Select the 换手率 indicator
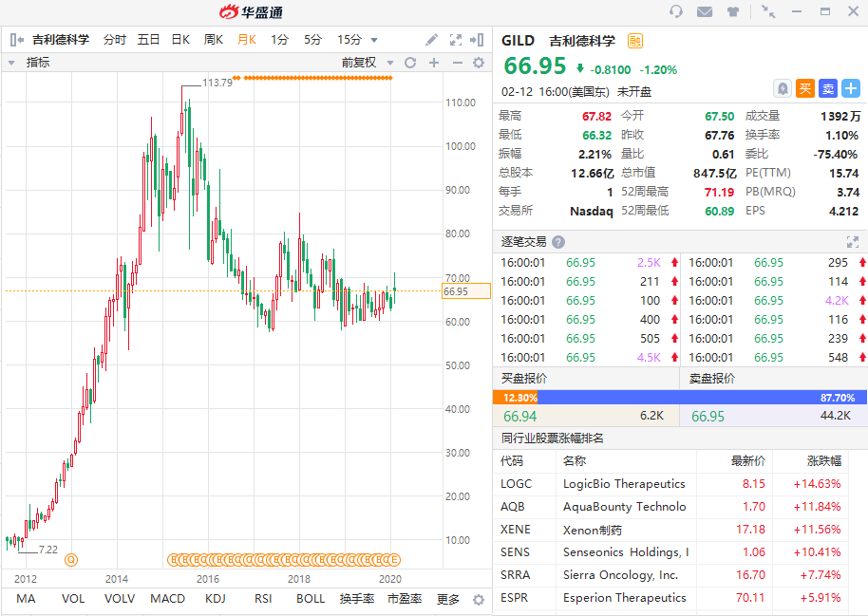Viewport: 868px width, 616px height. (357, 599)
